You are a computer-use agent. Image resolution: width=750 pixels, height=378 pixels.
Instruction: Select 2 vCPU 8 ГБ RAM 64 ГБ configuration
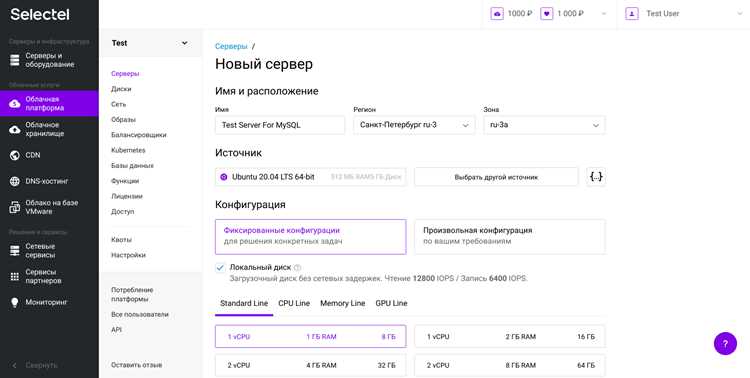tap(510, 365)
